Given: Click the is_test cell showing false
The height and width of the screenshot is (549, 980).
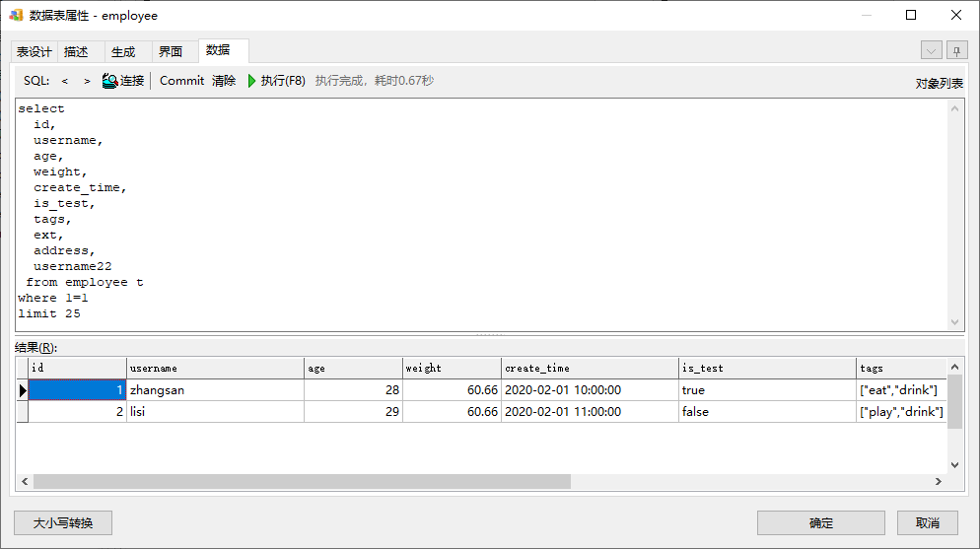Looking at the screenshot, I should tap(767, 412).
